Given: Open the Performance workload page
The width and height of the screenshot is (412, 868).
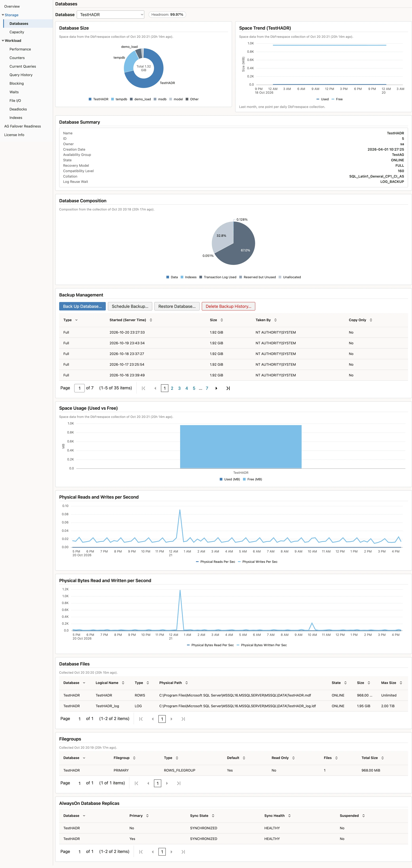Looking at the screenshot, I should tap(20, 49).
